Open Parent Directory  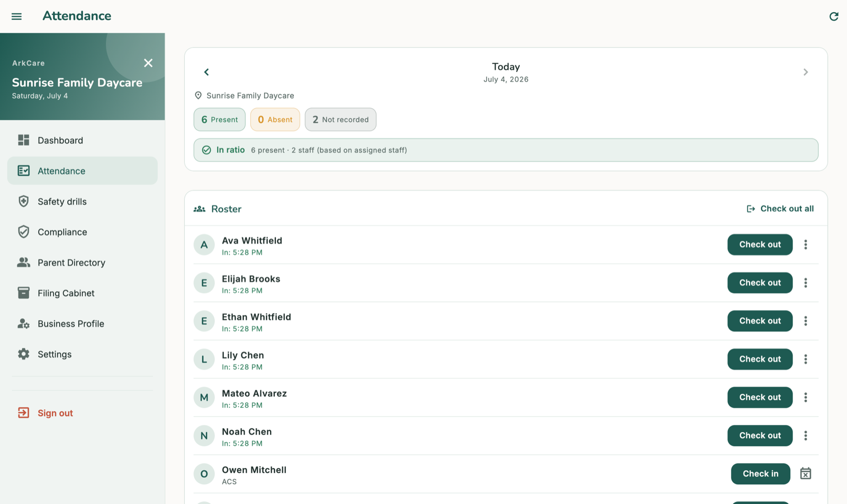[83, 263]
